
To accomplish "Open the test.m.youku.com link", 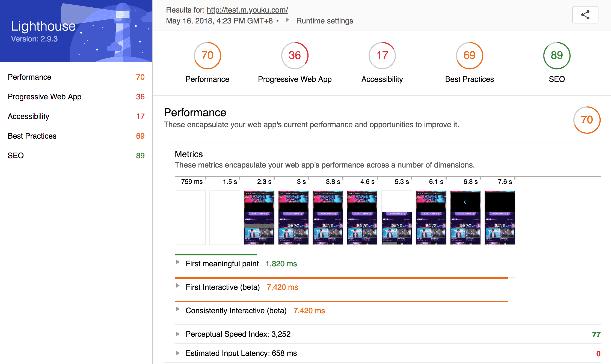I will click(x=247, y=10).
